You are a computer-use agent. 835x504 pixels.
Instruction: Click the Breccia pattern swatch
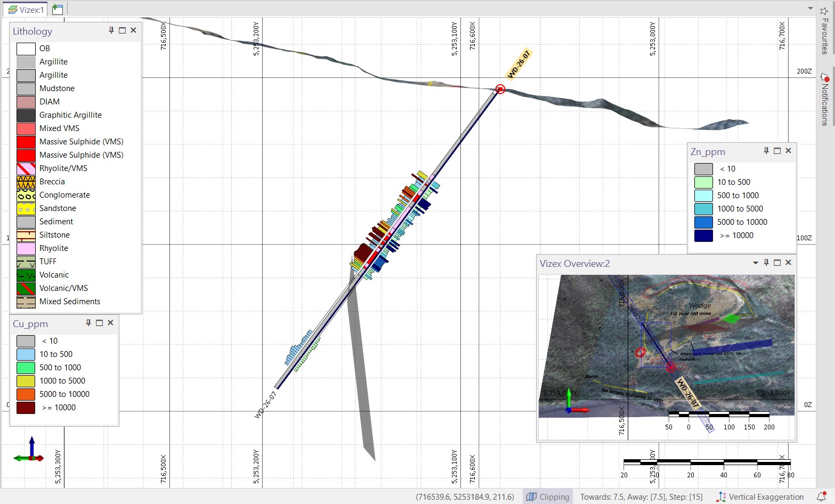[26, 182]
